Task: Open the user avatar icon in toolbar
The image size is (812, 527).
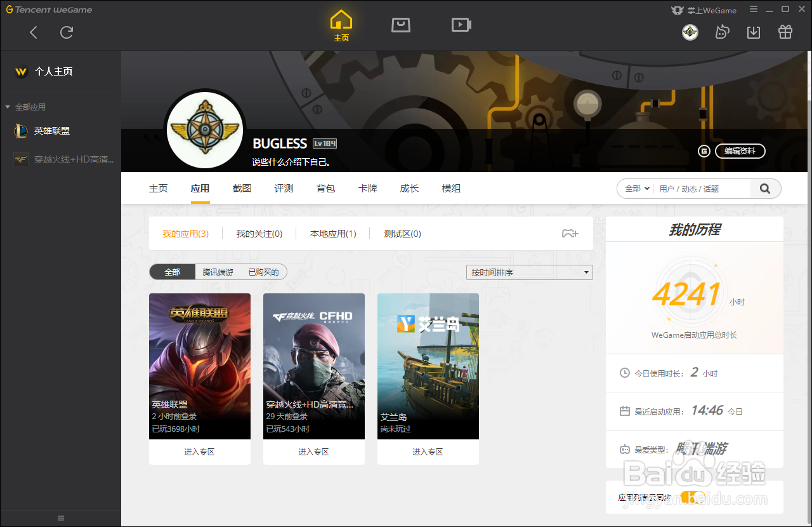Action: tap(690, 32)
